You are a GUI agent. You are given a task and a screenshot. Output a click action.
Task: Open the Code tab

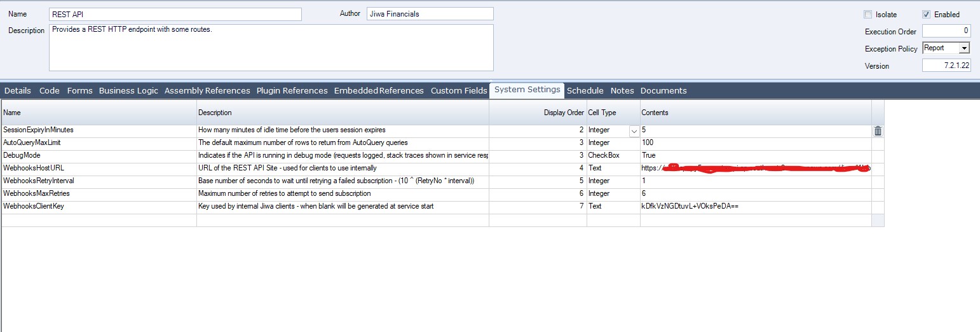click(50, 91)
